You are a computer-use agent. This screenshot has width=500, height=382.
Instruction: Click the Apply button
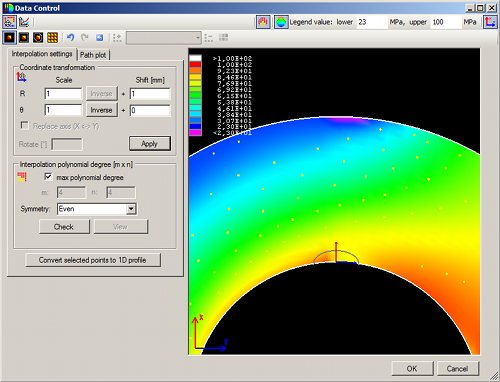(x=150, y=144)
